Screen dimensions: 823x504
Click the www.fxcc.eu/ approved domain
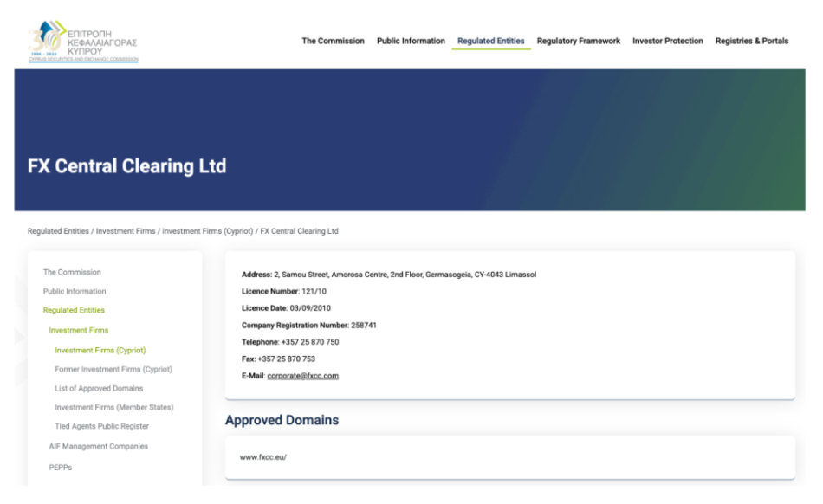tap(263, 457)
